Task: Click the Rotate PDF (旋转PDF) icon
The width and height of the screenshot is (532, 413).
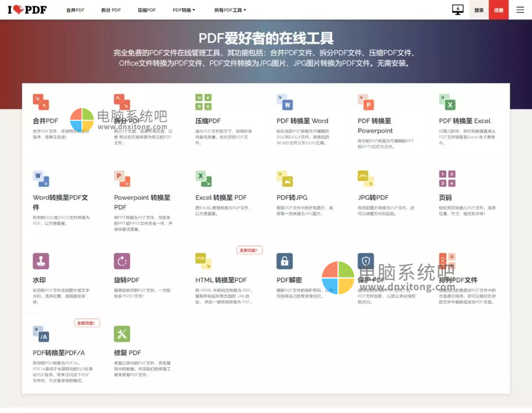Action: (x=122, y=261)
